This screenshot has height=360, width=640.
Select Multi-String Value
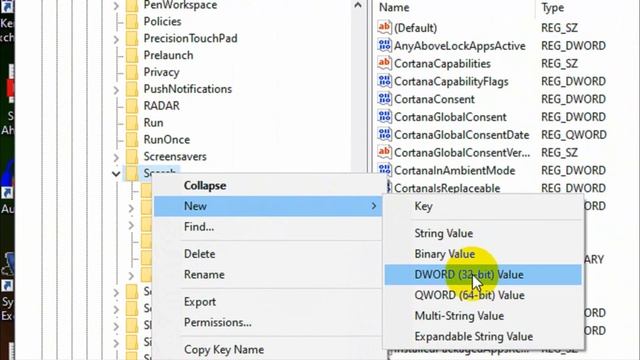483,316
